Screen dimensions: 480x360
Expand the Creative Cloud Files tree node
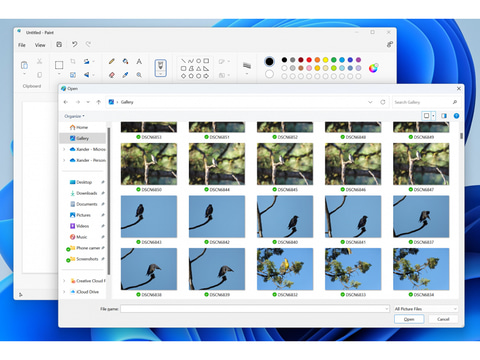coord(64,281)
